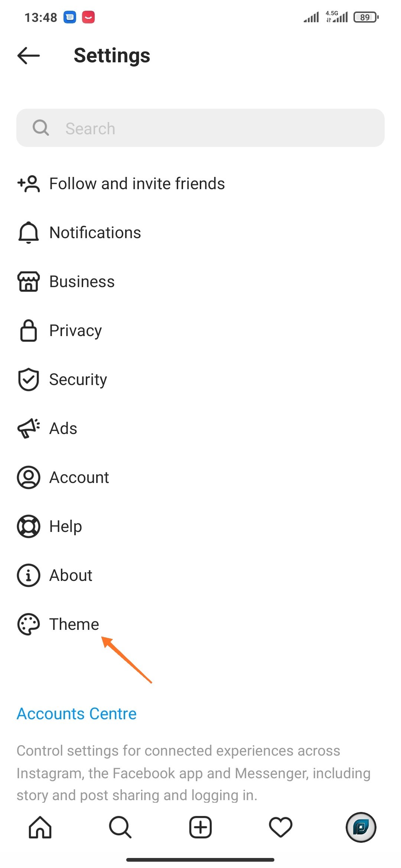Tap the Notifications bell icon
Viewport: 401px width, 868px height.
29,233
